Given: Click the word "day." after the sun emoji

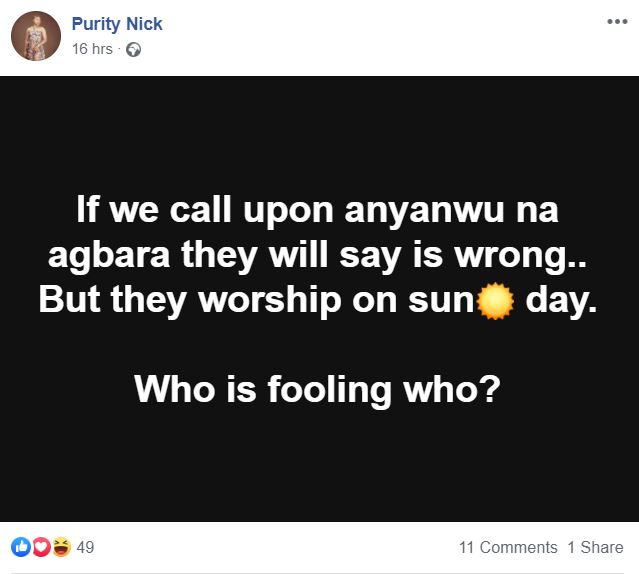Looking at the screenshot, I should click(x=561, y=301).
